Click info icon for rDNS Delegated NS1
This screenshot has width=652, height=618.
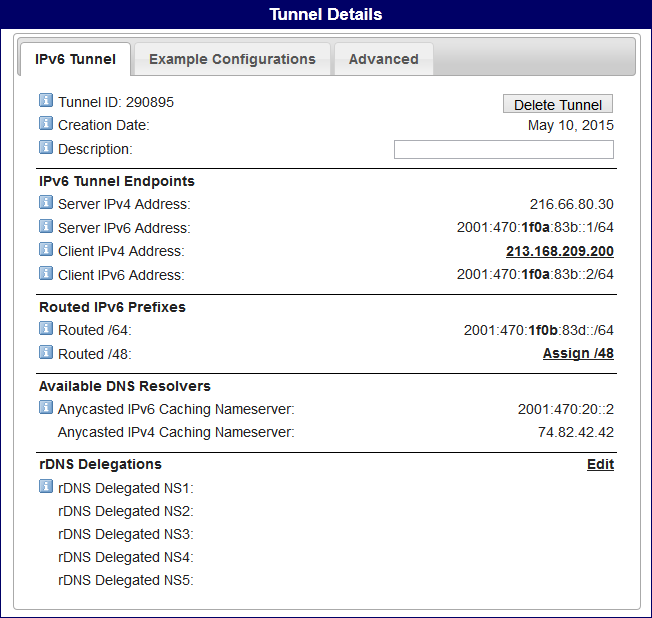(x=46, y=487)
